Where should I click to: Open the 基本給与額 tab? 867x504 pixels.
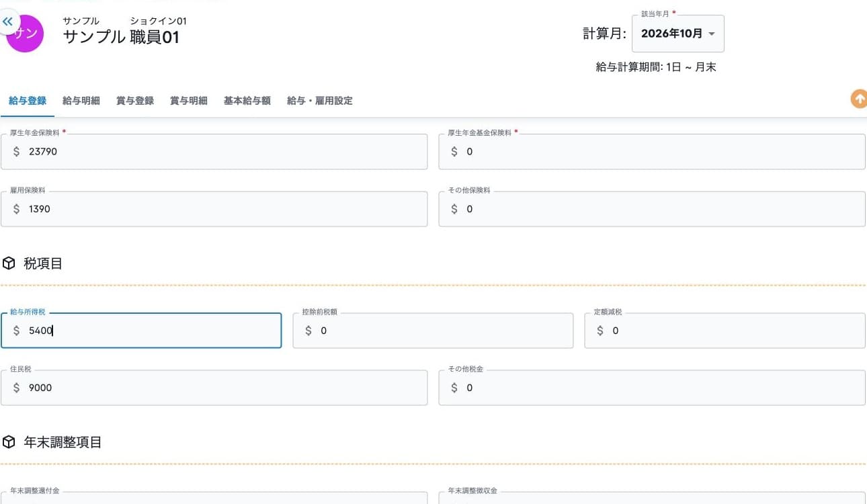[x=247, y=101]
